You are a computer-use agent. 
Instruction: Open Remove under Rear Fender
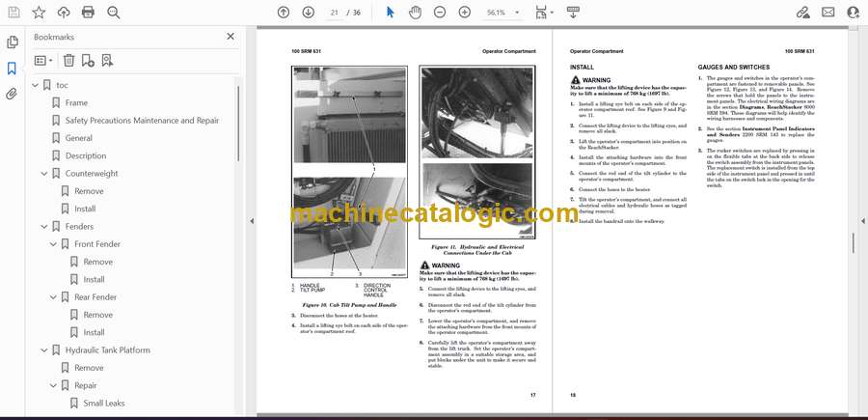98,315
